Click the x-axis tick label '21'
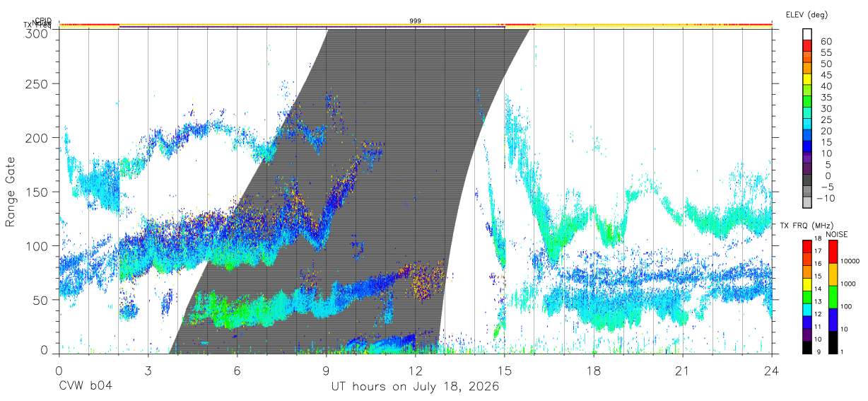This screenshot has height=401, width=868. tap(682, 371)
